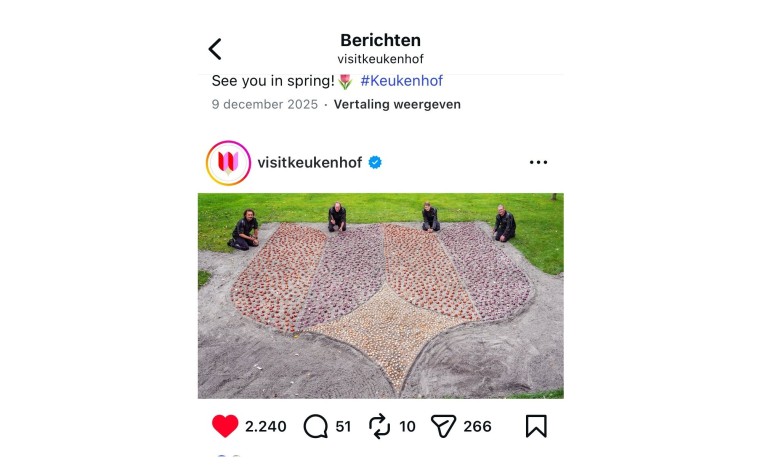This screenshot has height=470, width=760.
Task: View the 2.240 likes list
Action: click(266, 426)
